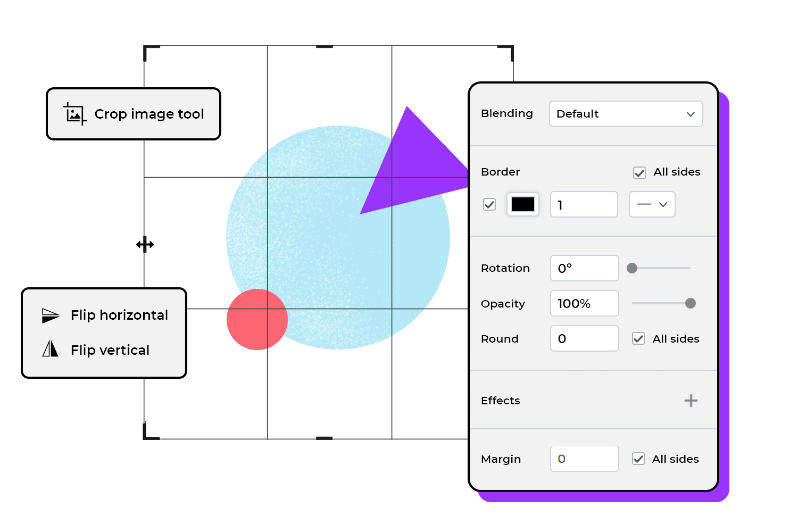Image resolution: width=798 pixels, height=532 pixels.
Task: Add an effect with the plus icon
Action: click(x=691, y=401)
